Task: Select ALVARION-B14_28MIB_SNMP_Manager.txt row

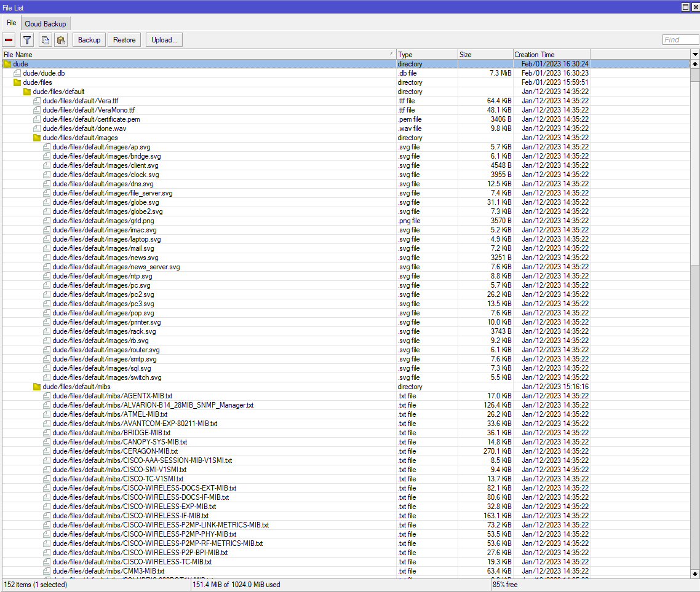Action: coord(346,405)
